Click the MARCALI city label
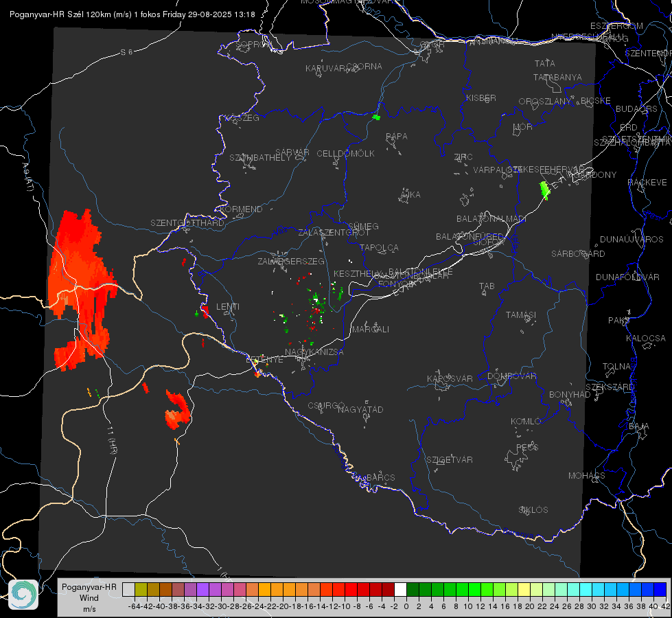Image resolution: width=672 pixels, height=618 pixels. click(x=371, y=330)
